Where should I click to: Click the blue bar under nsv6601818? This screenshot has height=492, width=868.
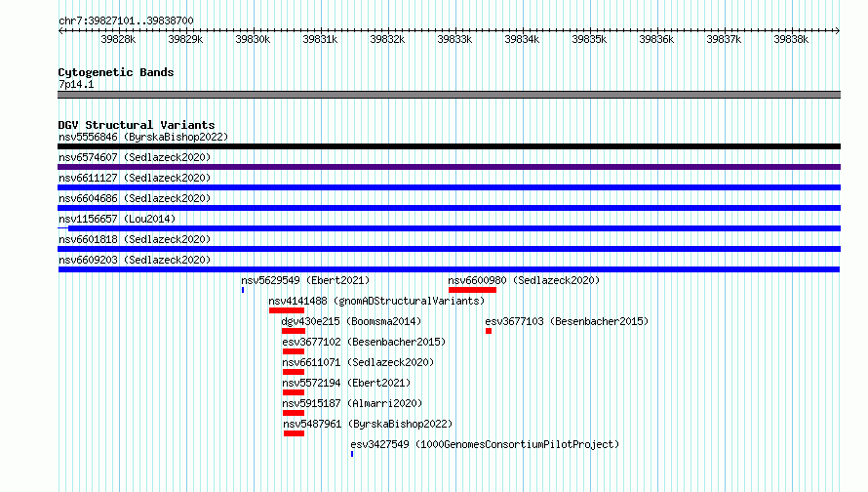pyautogui.click(x=449, y=249)
